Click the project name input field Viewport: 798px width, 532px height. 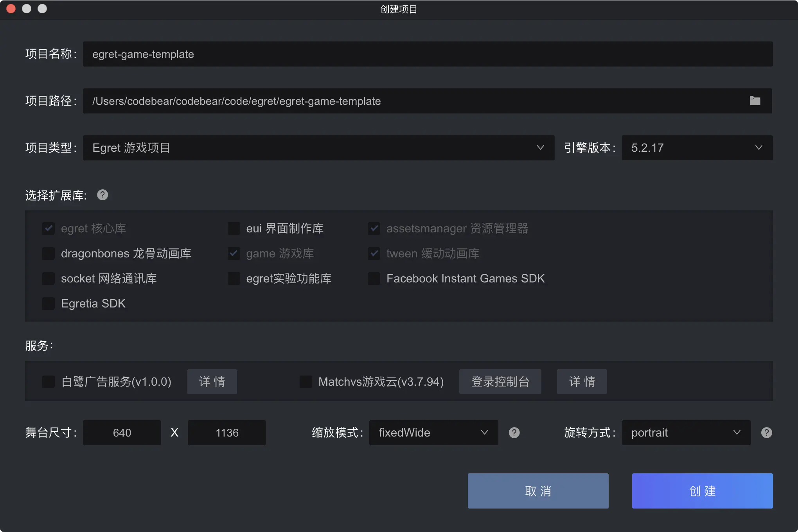[x=427, y=54]
